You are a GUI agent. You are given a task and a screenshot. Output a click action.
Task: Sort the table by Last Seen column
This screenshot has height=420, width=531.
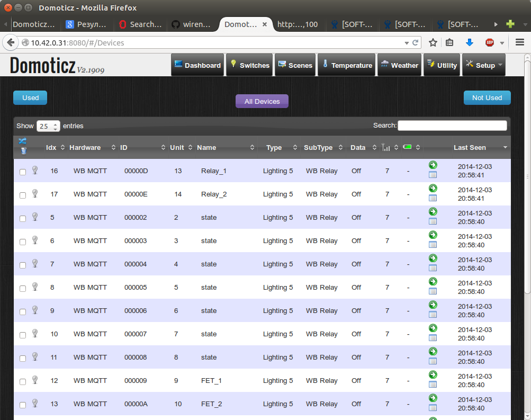coord(470,148)
